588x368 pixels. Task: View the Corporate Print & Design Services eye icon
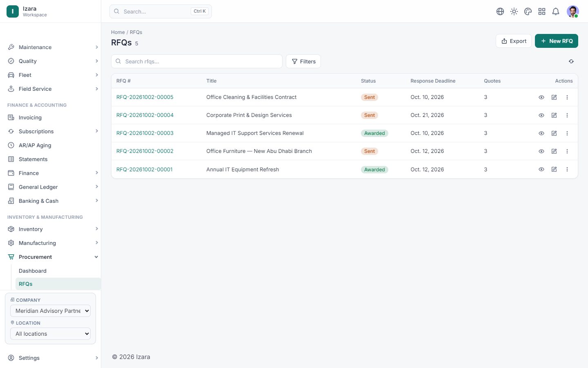pyautogui.click(x=541, y=115)
